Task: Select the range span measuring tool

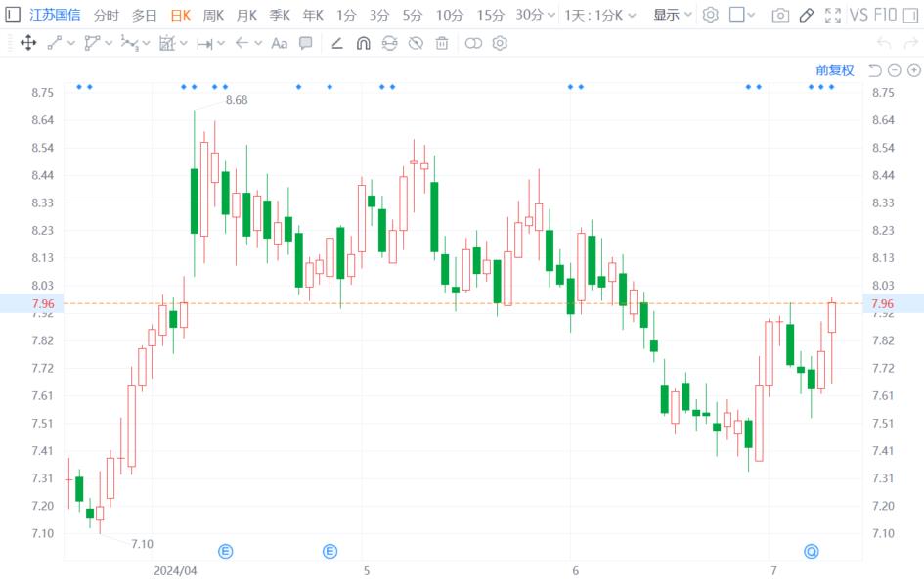Action: [204, 44]
